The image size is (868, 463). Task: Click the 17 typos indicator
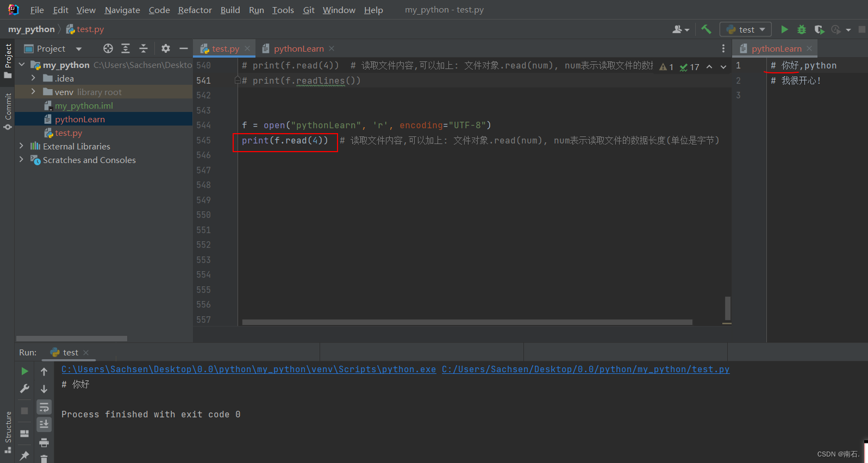689,67
